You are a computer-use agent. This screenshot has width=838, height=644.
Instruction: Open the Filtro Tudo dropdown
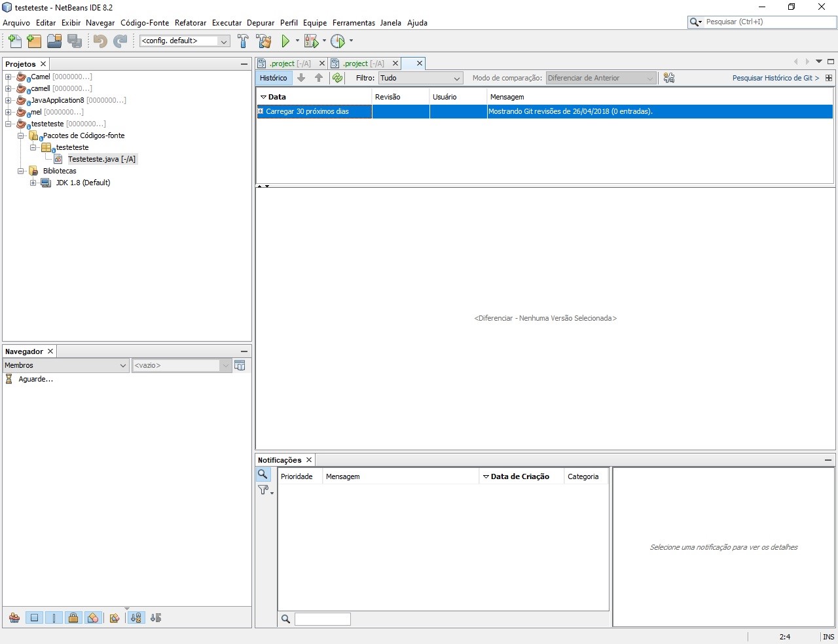(x=421, y=78)
